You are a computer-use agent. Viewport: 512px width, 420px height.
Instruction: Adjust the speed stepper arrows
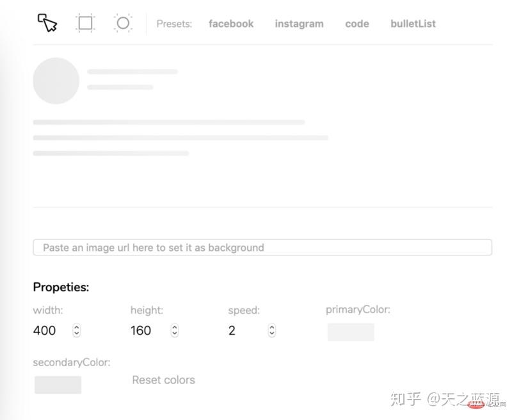272,330
